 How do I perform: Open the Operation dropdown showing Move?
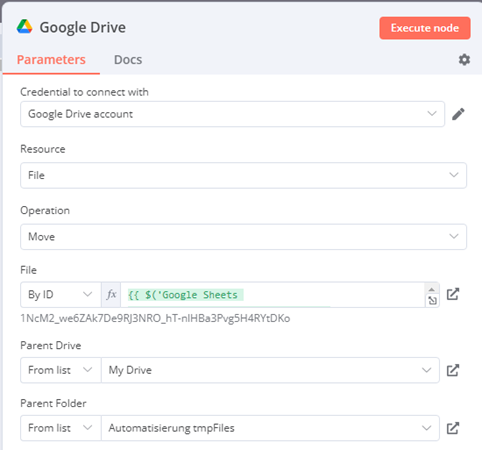coord(243,237)
